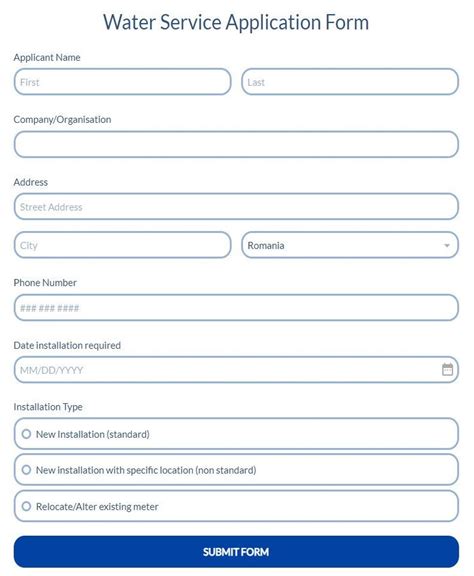Focus the Last name field
474x576 pixels.
tap(350, 82)
